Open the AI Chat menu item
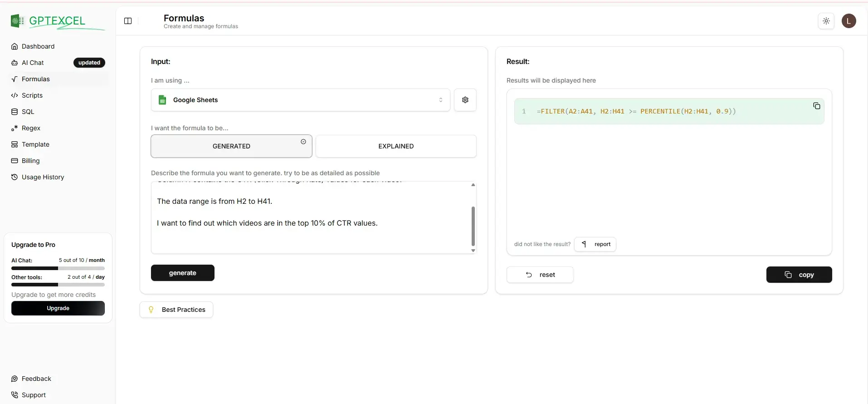Viewport: 868px width, 404px height. (x=33, y=63)
